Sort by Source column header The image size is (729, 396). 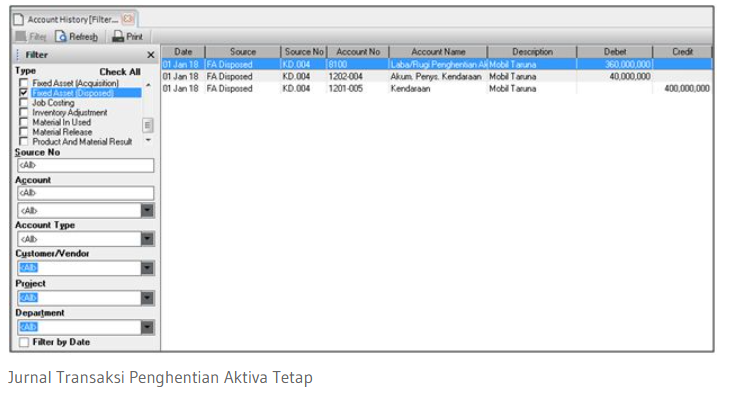point(243,52)
